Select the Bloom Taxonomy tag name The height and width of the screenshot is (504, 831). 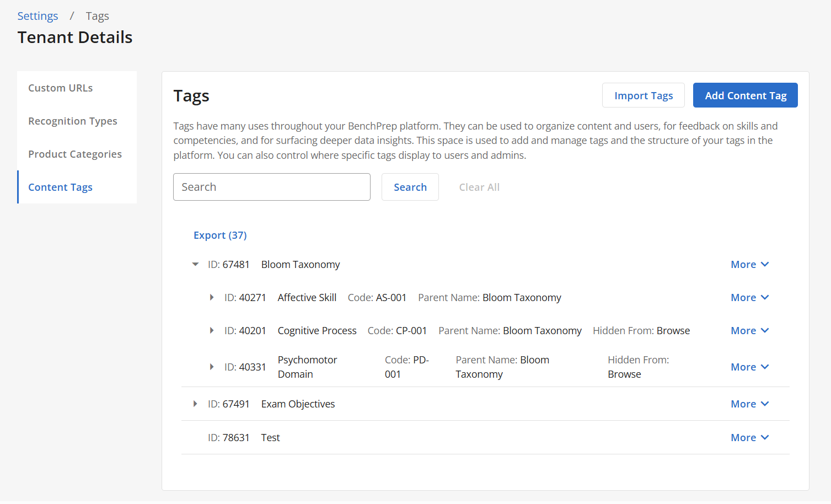tap(301, 265)
